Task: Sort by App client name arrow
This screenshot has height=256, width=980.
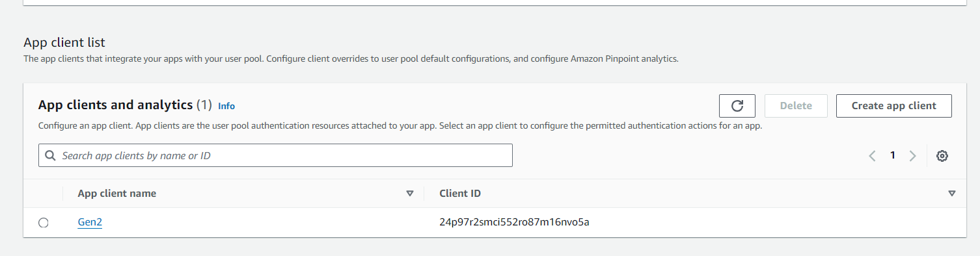Action: [410, 194]
